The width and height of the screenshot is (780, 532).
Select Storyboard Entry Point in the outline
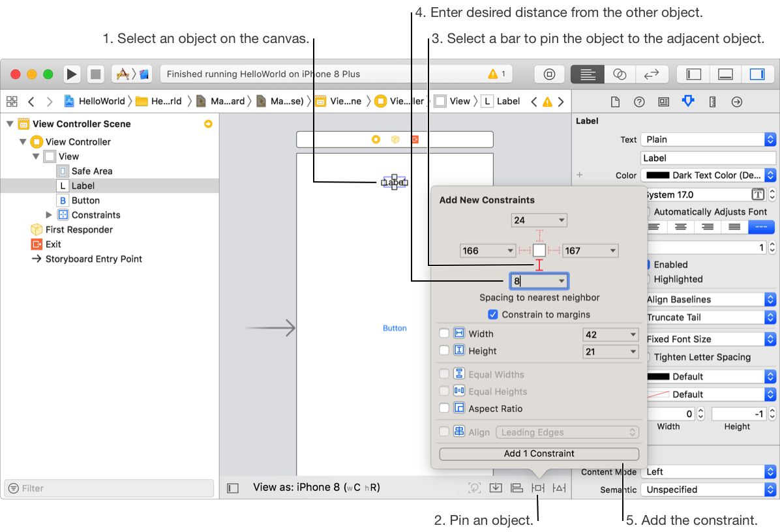tap(93, 259)
